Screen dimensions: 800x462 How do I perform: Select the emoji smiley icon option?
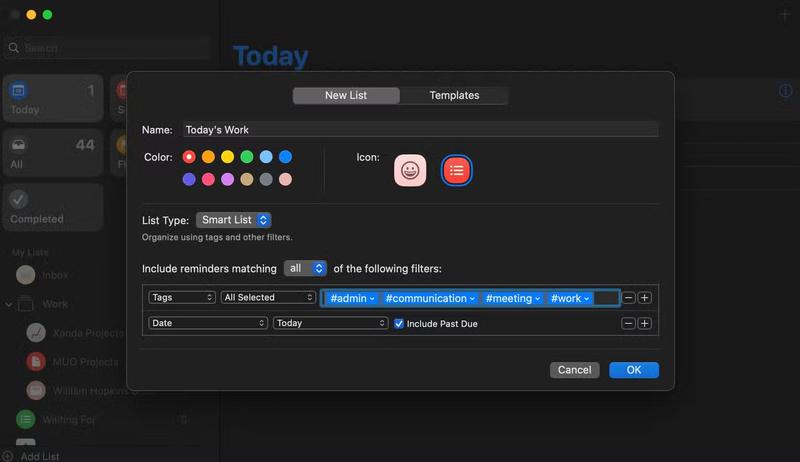(x=410, y=170)
